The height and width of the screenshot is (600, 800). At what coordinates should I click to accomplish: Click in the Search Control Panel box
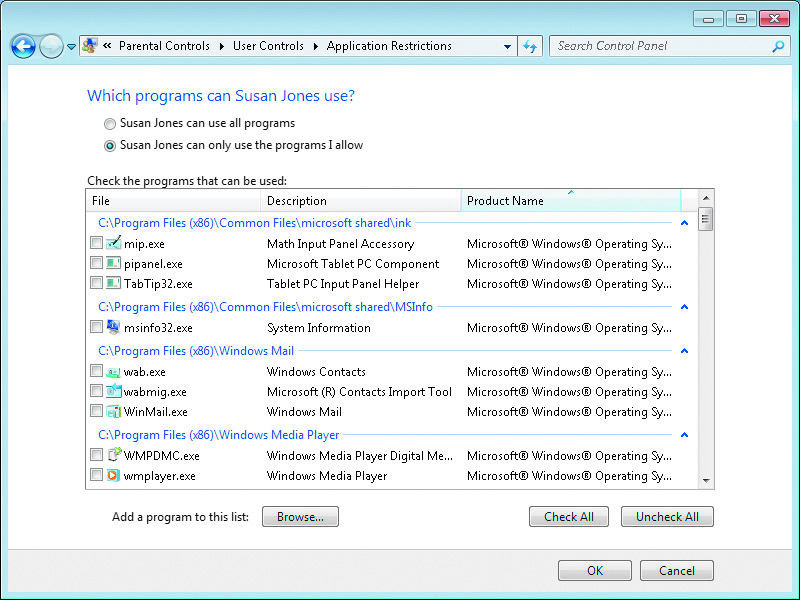662,46
